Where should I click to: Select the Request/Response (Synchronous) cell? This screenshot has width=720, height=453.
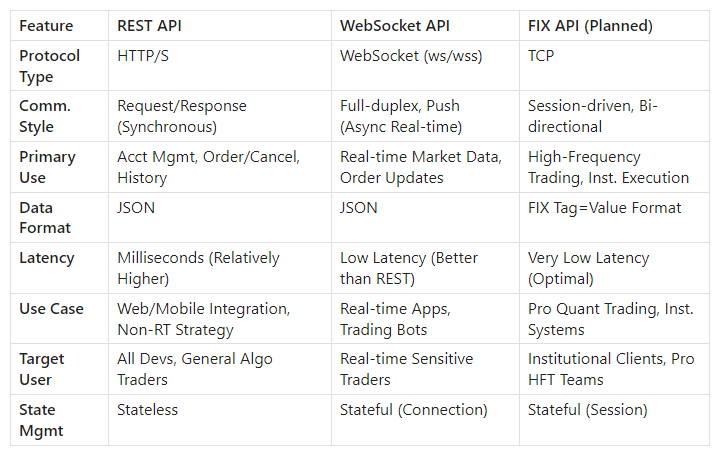[x=220, y=116]
